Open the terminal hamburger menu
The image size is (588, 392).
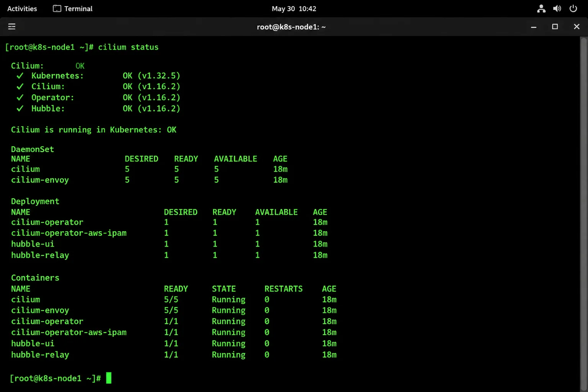[x=12, y=26]
